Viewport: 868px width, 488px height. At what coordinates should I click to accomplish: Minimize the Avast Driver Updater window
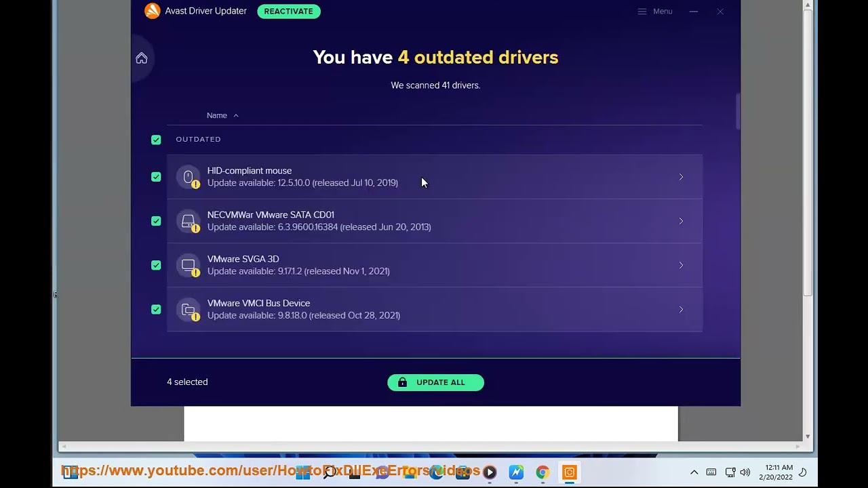[694, 12]
